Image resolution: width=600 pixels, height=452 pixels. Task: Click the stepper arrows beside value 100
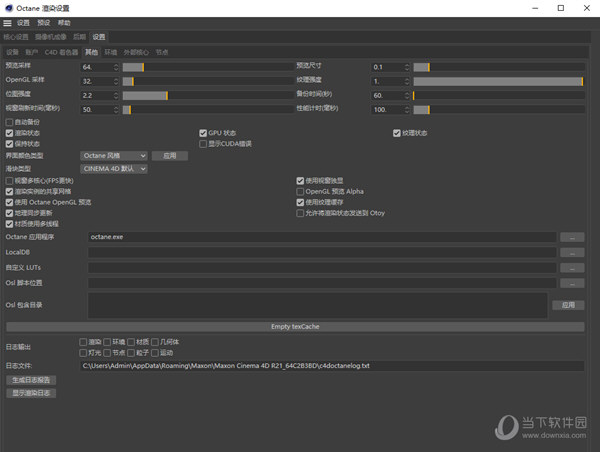(x=407, y=109)
